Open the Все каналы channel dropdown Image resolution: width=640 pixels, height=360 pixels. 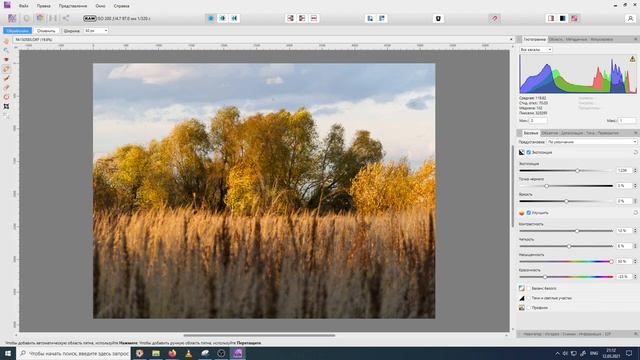point(536,49)
